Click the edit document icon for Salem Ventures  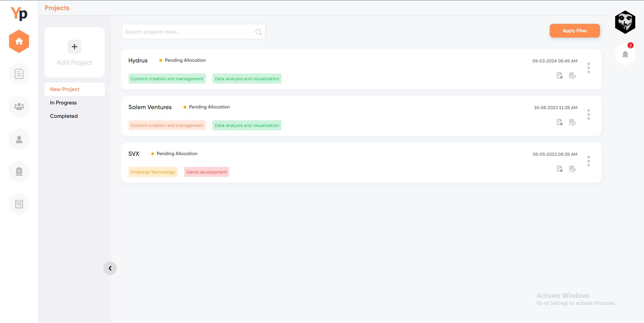point(573,122)
